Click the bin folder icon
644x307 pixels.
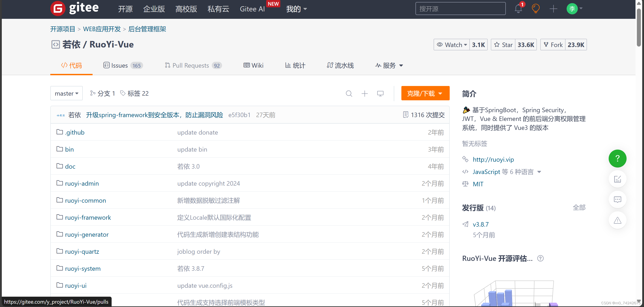(59, 149)
